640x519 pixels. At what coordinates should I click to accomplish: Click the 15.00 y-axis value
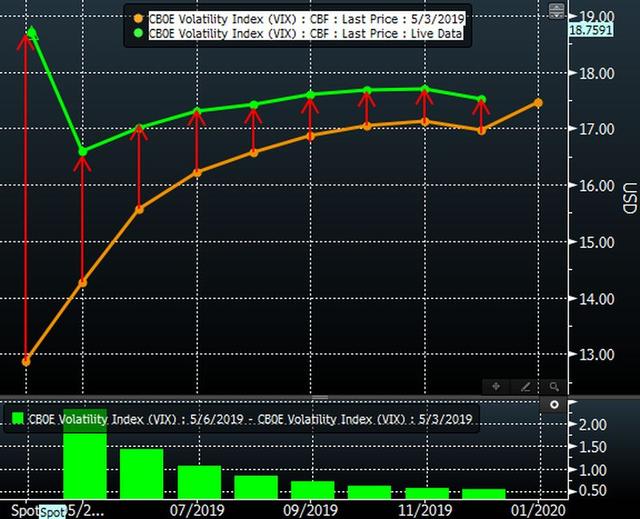[597, 242]
